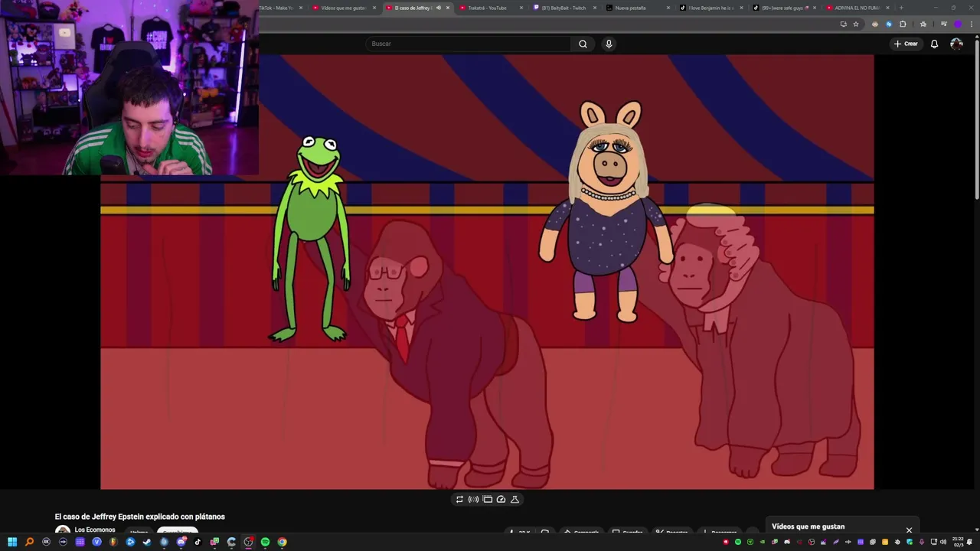Viewport: 980px width, 551px height.
Task: Open a new browser tab with plus button
Action: tap(901, 8)
